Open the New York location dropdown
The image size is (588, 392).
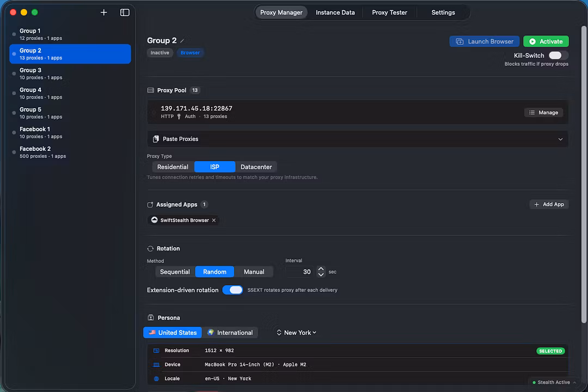[x=296, y=333]
